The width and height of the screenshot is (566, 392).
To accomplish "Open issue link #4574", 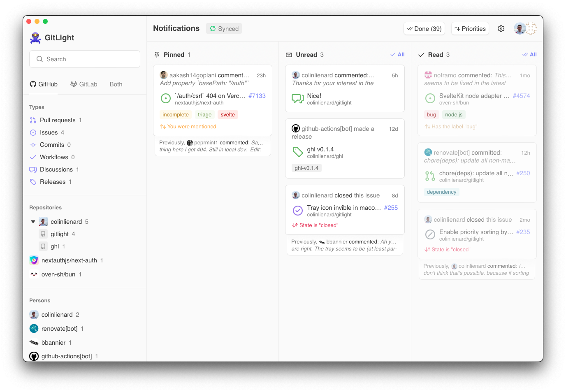I will click(521, 96).
